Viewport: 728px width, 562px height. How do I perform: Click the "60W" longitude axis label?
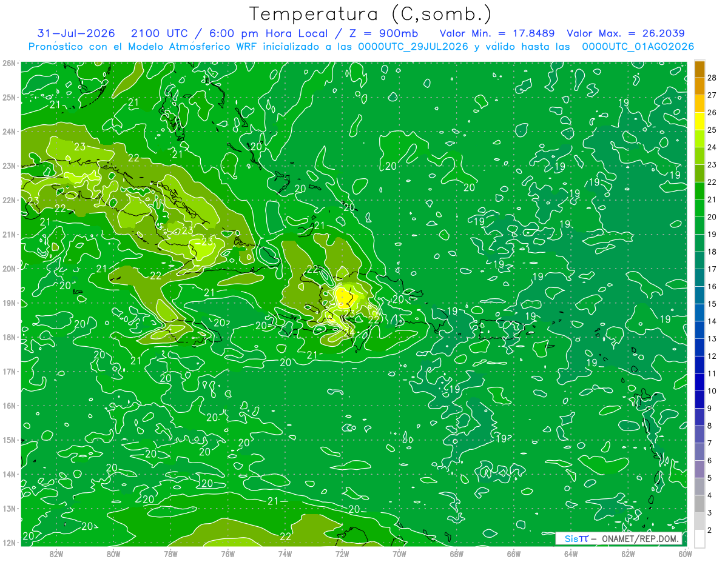coord(686,554)
